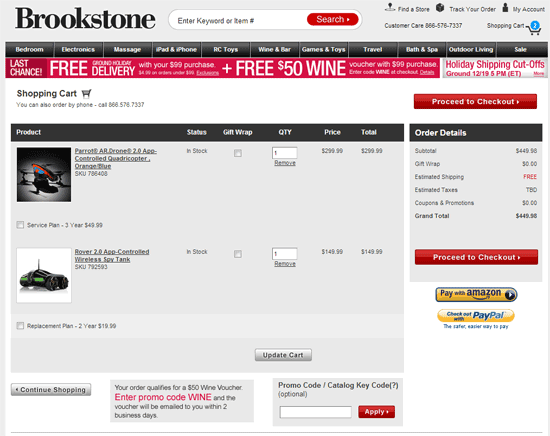Image resolution: width=550 pixels, height=436 pixels.
Task: Click the Rover Spy Tank product thumbnail
Action: (x=44, y=275)
